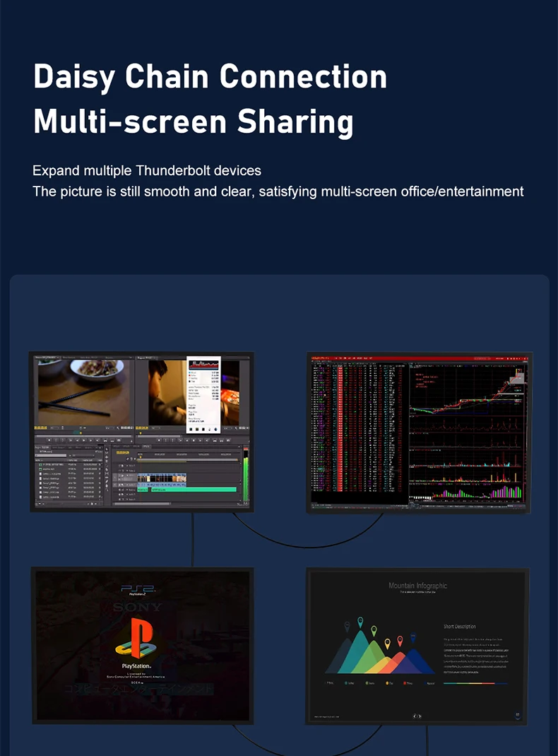Open the Project panel tab in Premiere
Screen dimensions: 558x756
click(x=42, y=447)
